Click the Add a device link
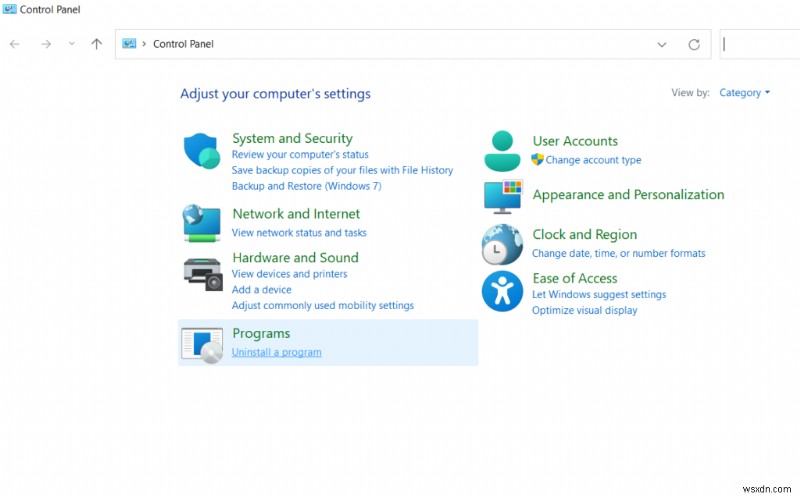The image size is (800, 497). tap(262, 290)
